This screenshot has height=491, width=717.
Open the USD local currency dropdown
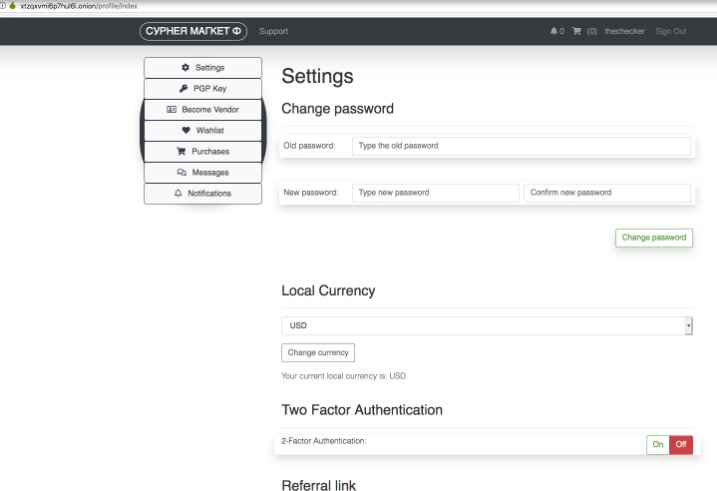tap(487, 326)
